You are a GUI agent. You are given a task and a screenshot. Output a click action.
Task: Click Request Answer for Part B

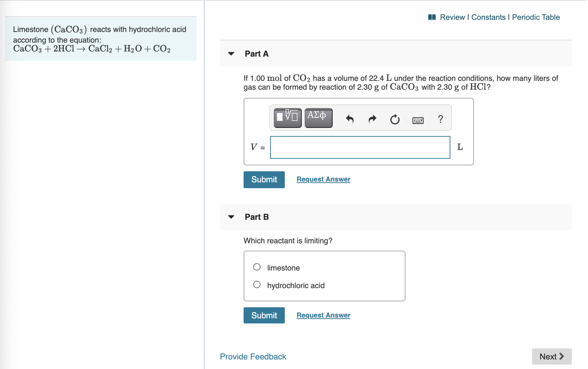[323, 315]
